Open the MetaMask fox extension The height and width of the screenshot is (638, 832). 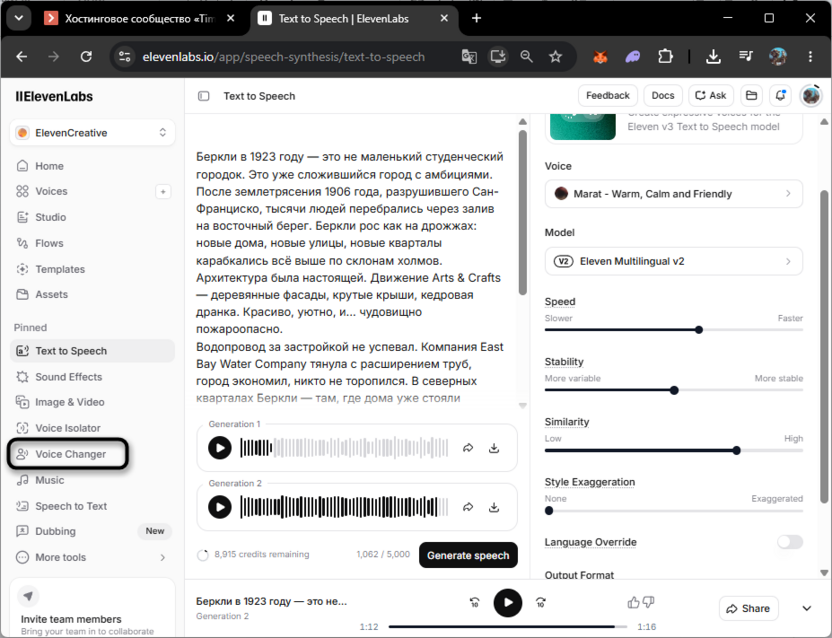(x=600, y=56)
